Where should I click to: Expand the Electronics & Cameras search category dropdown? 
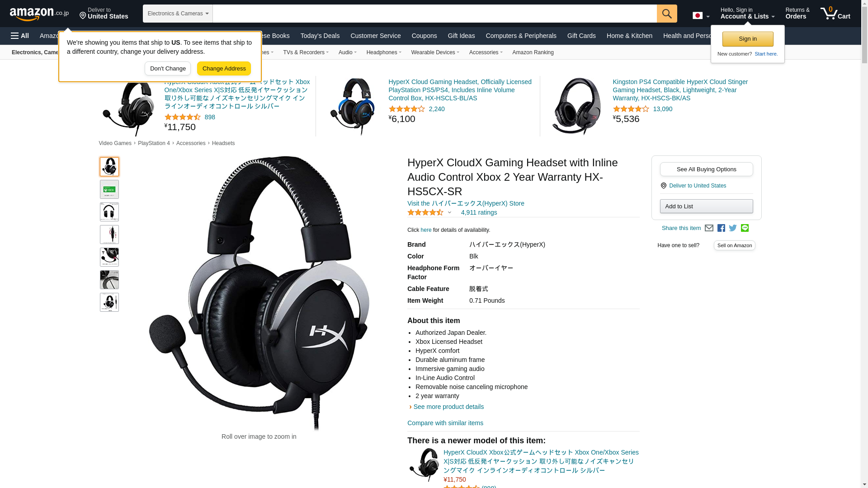178,14
